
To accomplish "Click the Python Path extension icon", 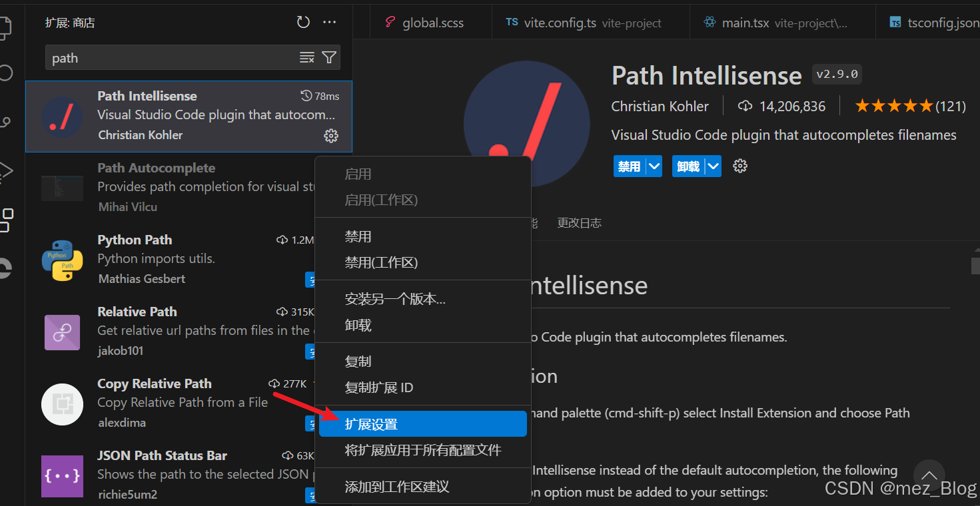I will click(x=62, y=260).
